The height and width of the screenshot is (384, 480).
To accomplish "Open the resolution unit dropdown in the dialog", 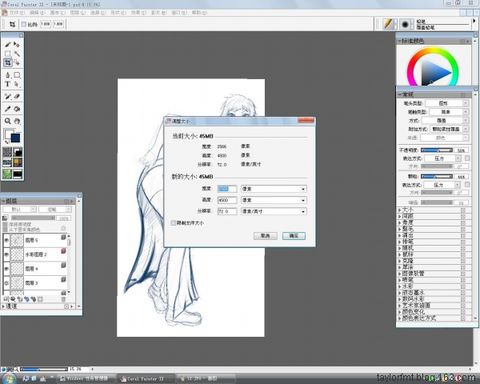I will coord(274,211).
